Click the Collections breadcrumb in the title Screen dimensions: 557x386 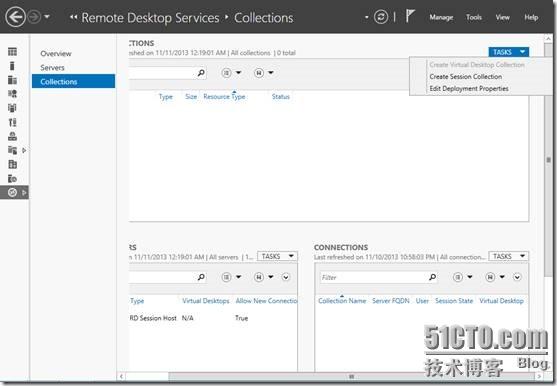(264, 18)
